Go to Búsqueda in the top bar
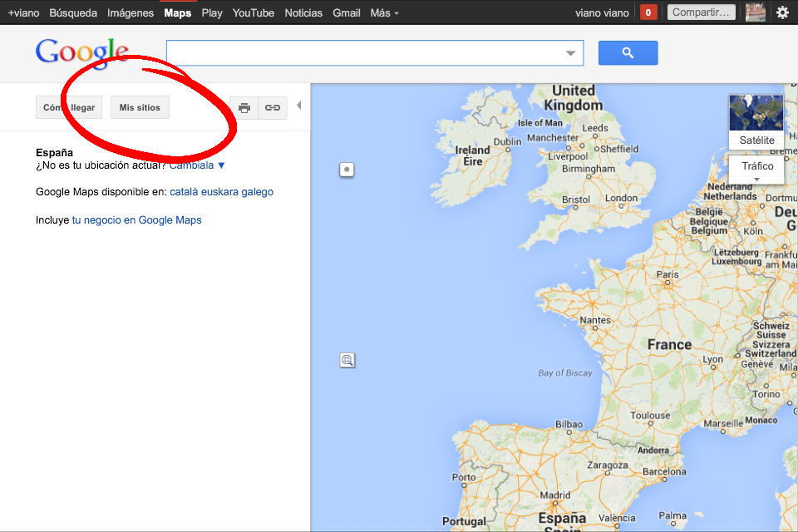 click(x=73, y=12)
